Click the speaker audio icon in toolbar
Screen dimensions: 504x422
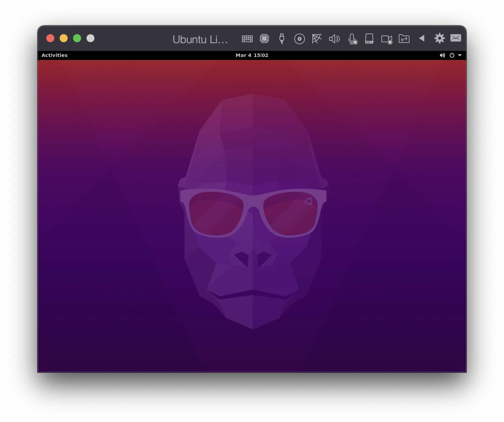coord(334,39)
